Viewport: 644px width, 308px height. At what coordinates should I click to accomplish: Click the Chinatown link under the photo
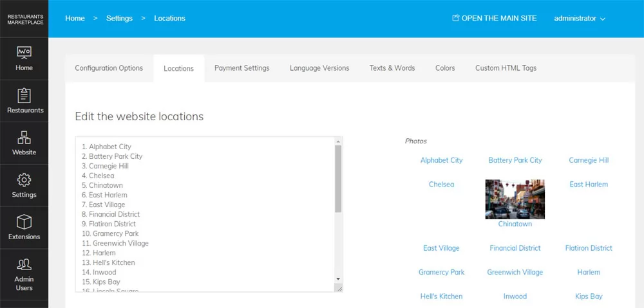coord(515,224)
